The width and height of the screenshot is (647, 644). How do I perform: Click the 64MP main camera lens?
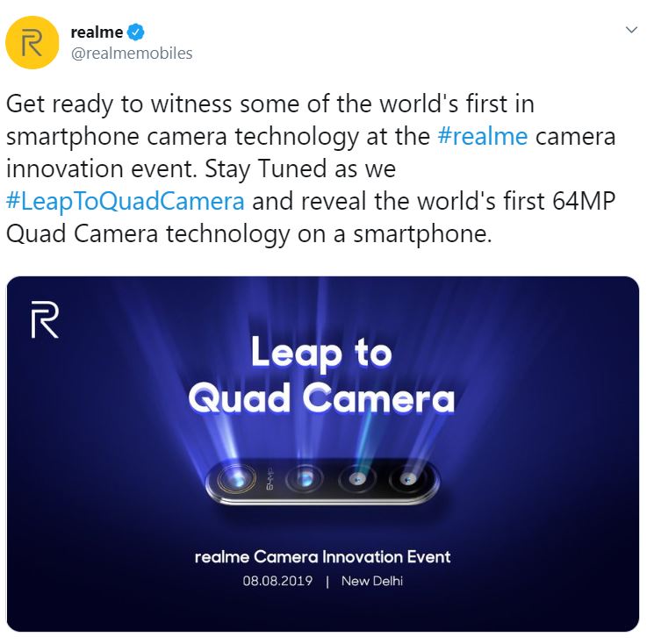pos(236,479)
